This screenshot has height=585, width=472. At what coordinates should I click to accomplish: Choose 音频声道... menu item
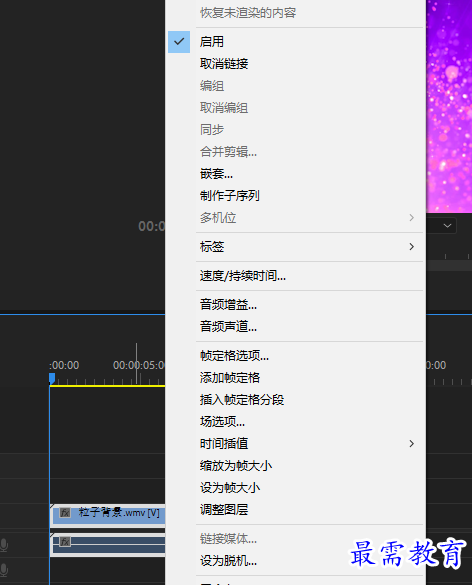[x=295, y=326]
